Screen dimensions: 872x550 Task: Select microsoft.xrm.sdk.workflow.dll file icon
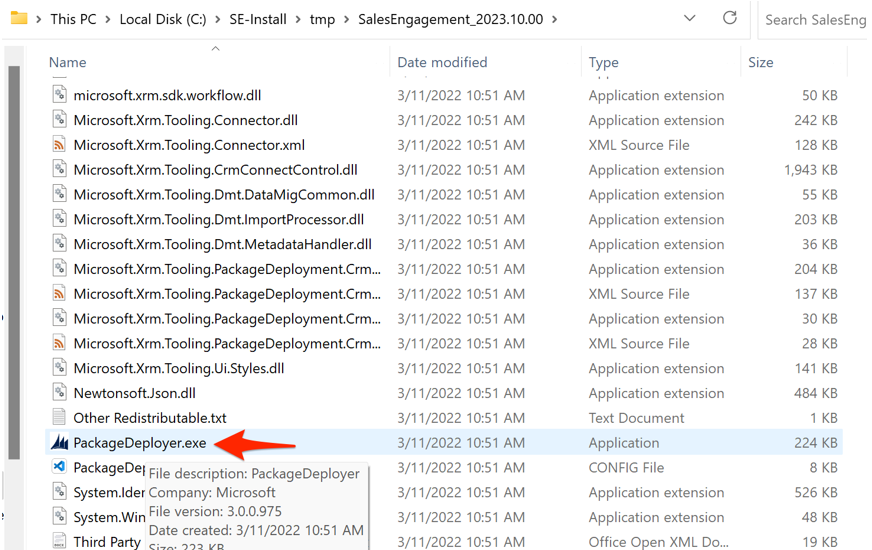59,95
